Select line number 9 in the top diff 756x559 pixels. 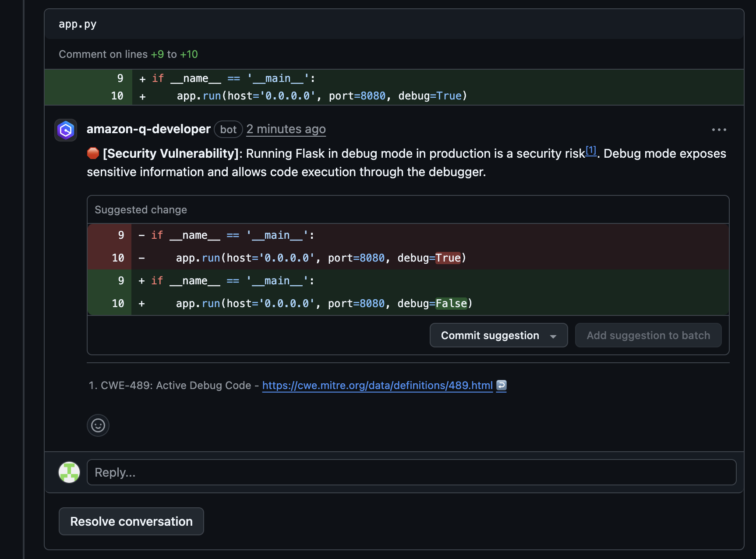click(120, 78)
